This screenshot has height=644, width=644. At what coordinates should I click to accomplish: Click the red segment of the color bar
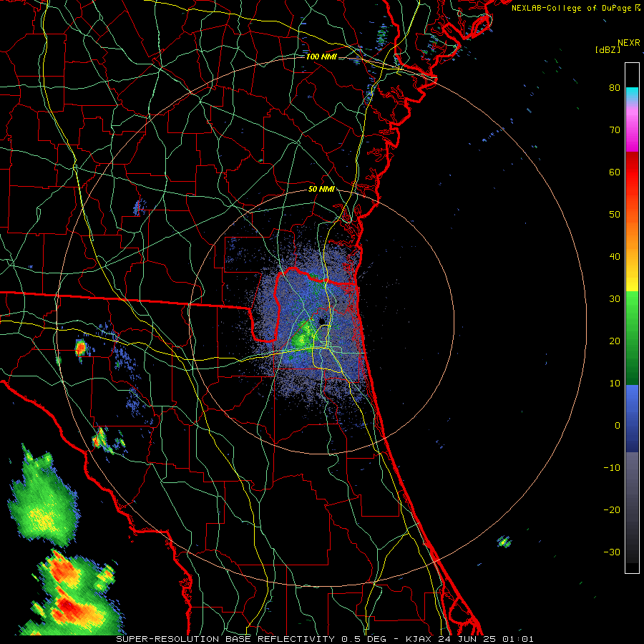tap(632, 172)
